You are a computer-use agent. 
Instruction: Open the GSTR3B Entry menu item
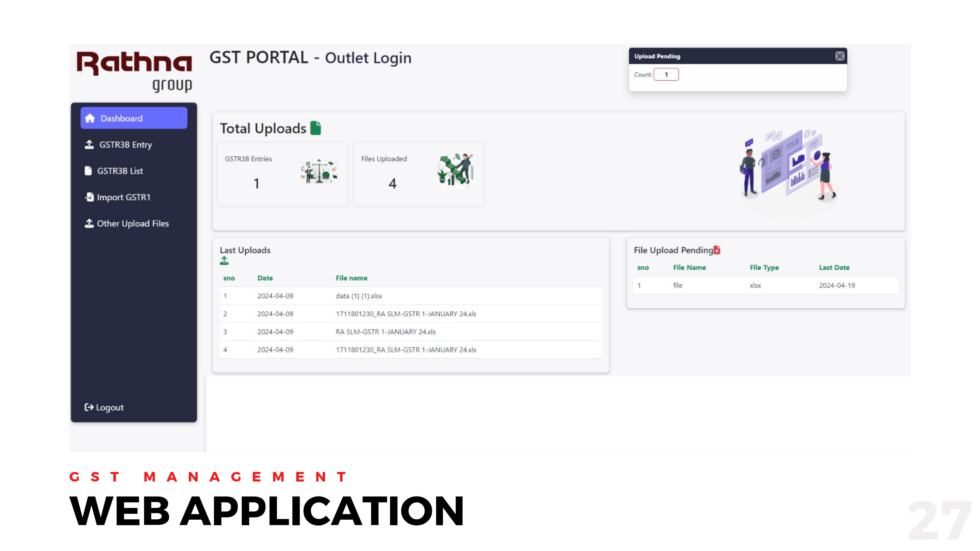click(x=125, y=145)
